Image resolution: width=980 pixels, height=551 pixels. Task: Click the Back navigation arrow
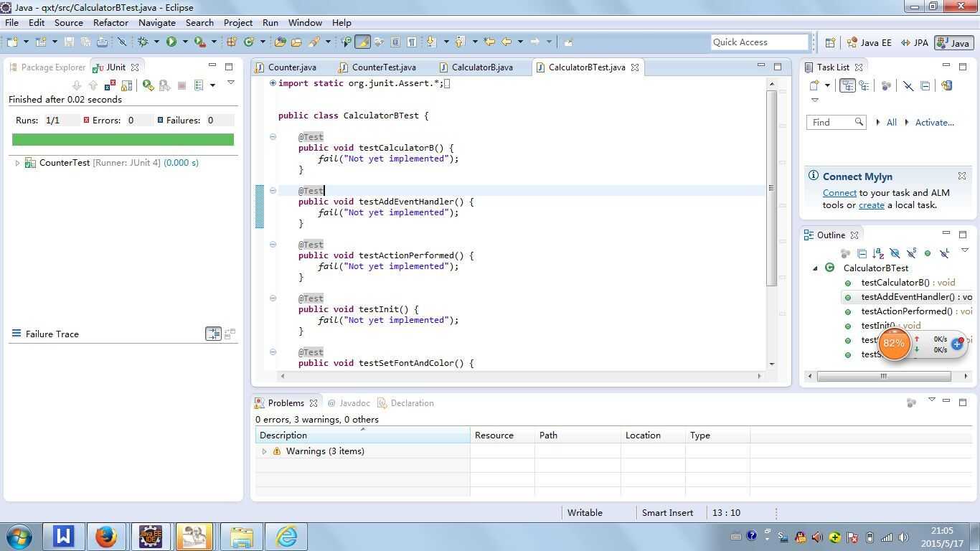[x=507, y=42]
